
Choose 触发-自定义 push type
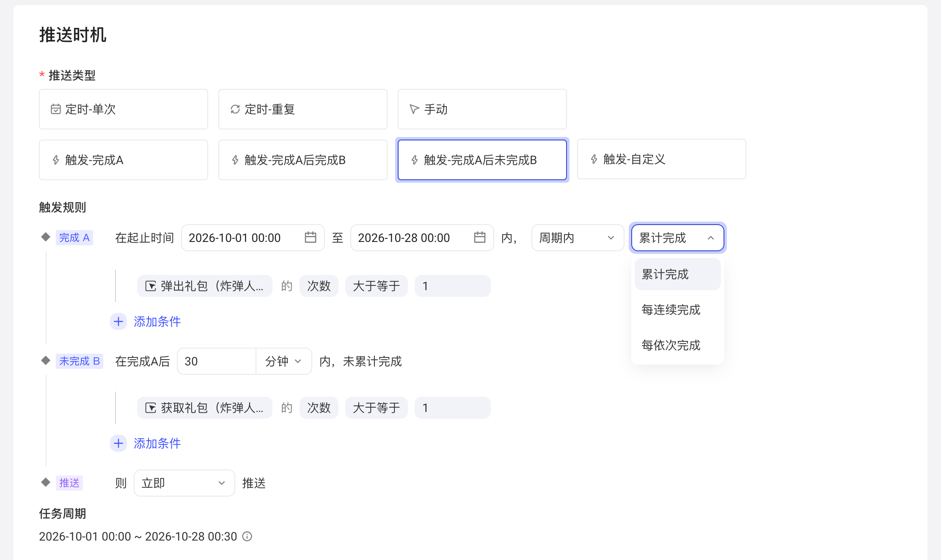[662, 159]
